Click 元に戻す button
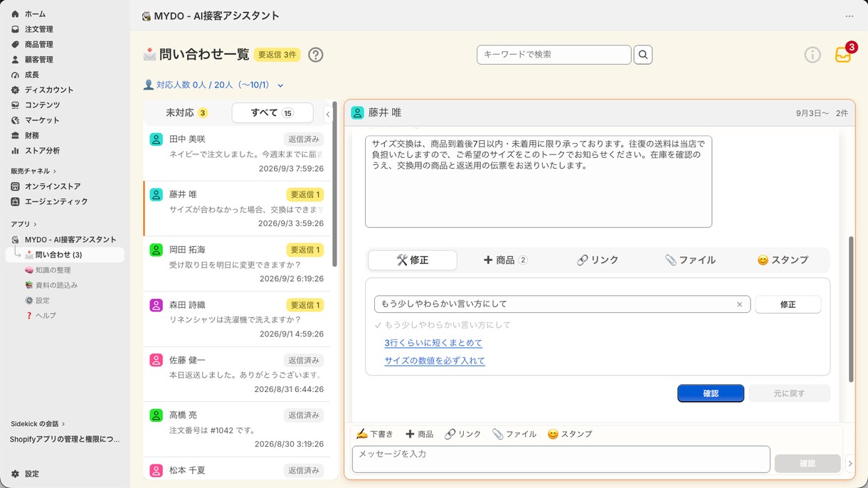Screen dimensions: 868x488 pyautogui.click(x=789, y=393)
